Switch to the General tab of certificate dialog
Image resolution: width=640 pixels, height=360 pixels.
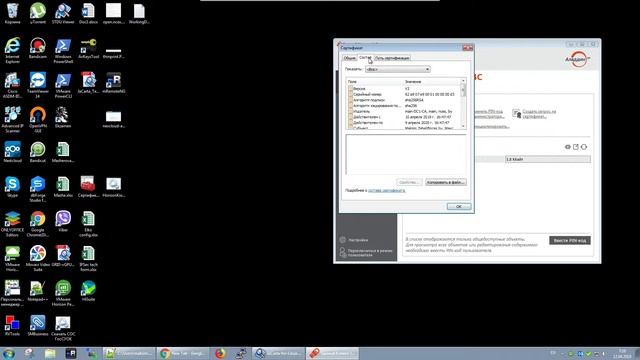point(349,58)
